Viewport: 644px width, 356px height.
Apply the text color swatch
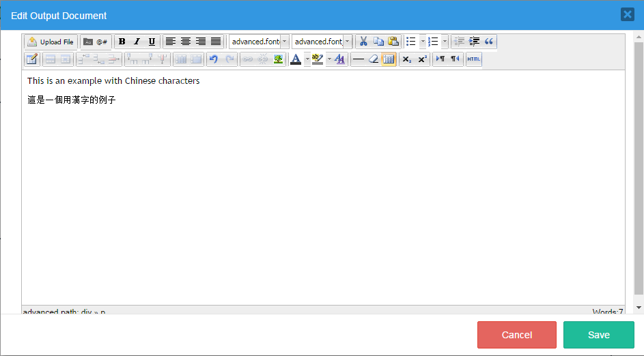coord(295,59)
